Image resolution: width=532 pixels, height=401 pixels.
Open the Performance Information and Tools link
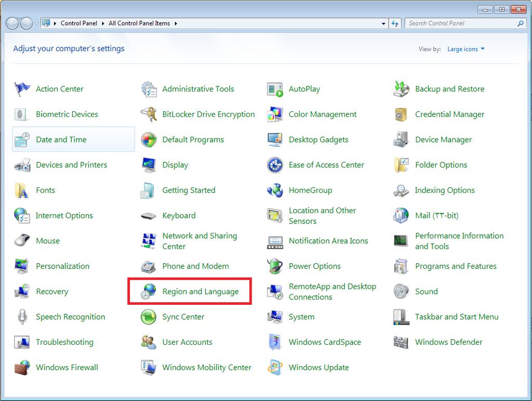point(459,241)
